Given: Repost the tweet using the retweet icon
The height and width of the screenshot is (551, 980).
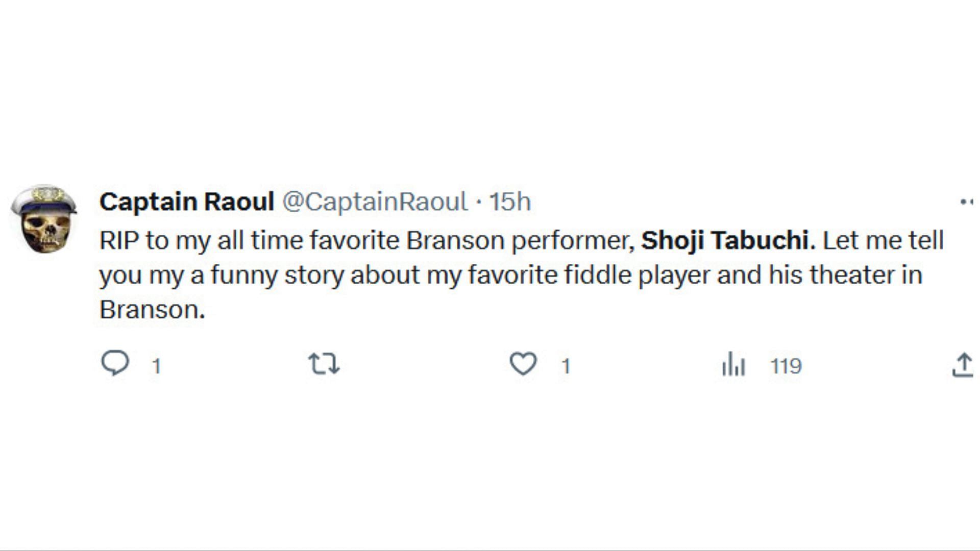Looking at the screenshot, I should point(324,364).
